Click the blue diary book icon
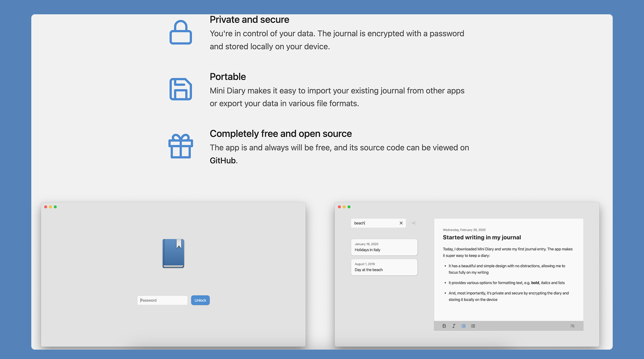Screen dimensions: 644x359 pyautogui.click(x=174, y=253)
